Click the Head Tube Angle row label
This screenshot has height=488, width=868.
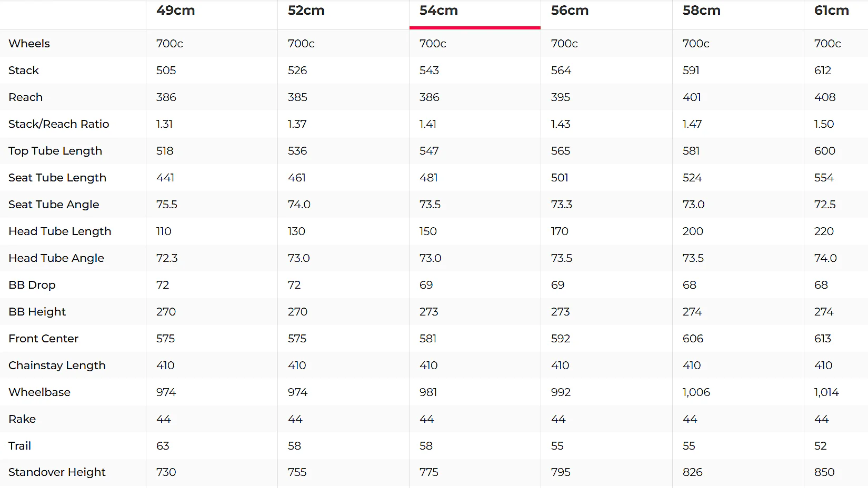[x=56, y=258]
